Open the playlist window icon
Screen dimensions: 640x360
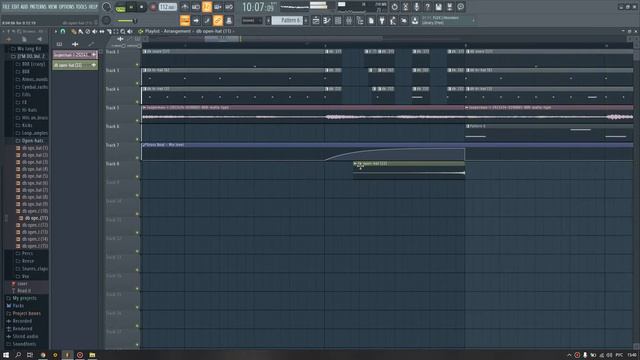(316, 20)
